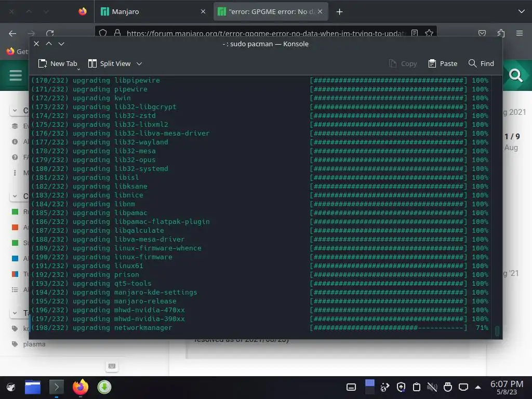Open Firefox hamburger application menu

[520, 33]
